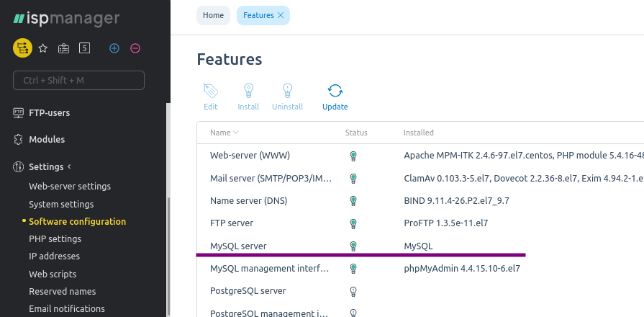Click Web-server (WWW) status bulb

coord(353,156)
